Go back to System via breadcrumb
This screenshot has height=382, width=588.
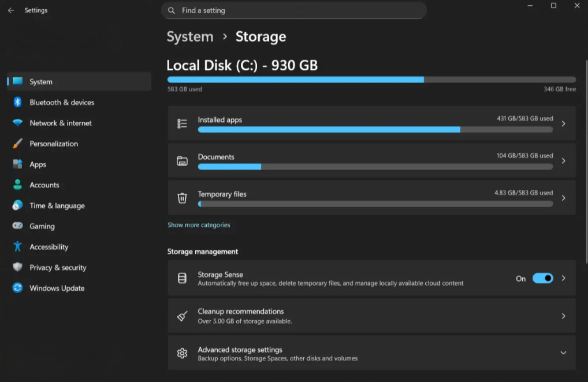(x=190, y=37)
